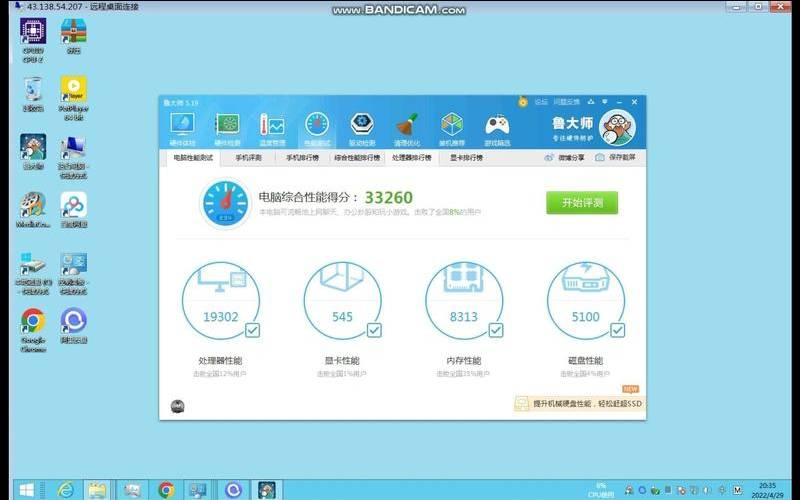Click the small round icon at the window's bottom-left
The height and width of the screenshot is (500, 800).
[178, 407]
